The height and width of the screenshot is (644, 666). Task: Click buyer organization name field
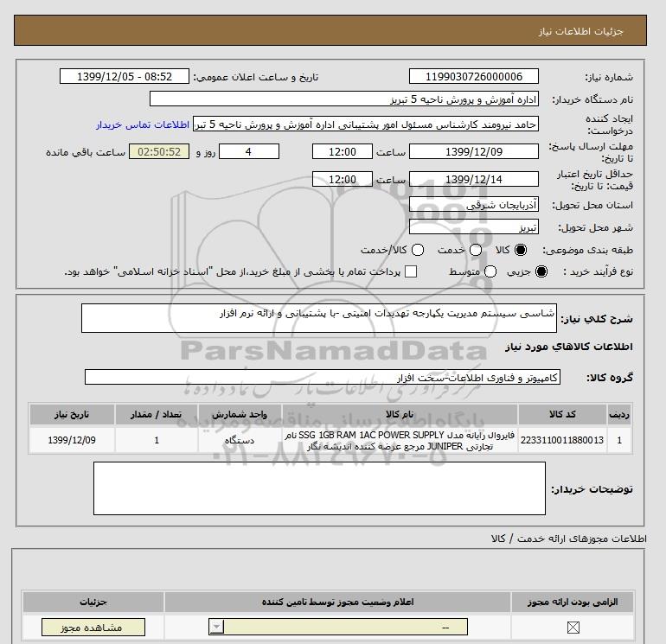point(344,99)
